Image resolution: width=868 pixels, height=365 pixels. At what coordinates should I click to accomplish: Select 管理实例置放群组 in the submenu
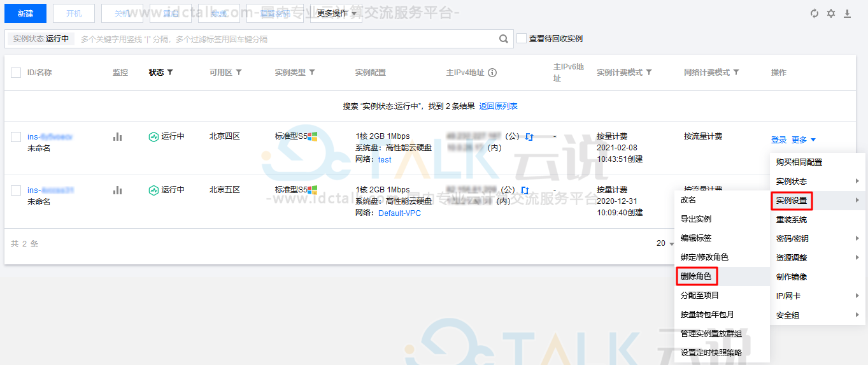coord(722,334)
